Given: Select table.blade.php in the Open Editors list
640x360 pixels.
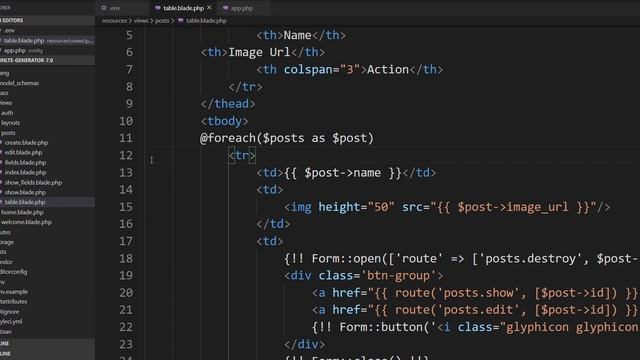Looking at the screenshot, I should (47, 40).
